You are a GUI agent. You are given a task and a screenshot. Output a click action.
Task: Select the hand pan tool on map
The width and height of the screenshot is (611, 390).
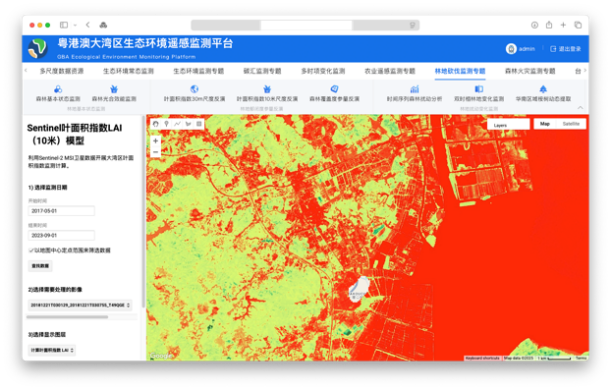155,124
